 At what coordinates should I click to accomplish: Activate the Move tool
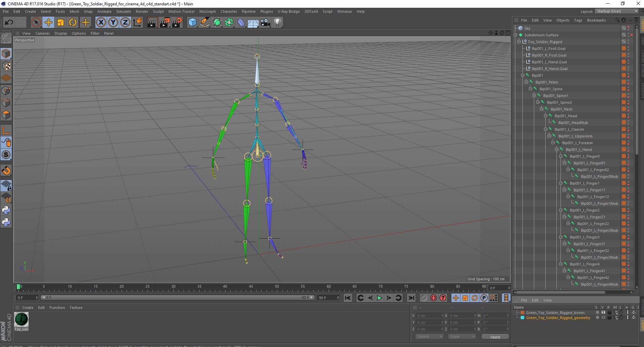coord(48,23)
